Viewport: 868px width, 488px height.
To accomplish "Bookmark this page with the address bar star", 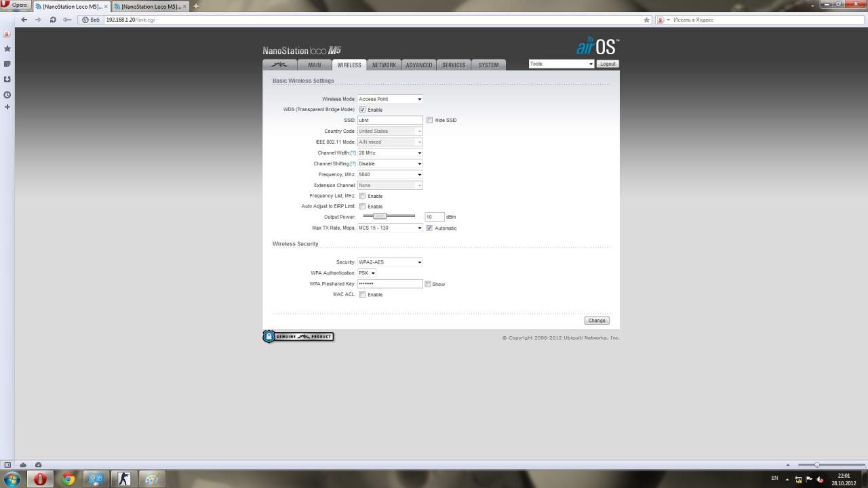I will click(647, 20).
